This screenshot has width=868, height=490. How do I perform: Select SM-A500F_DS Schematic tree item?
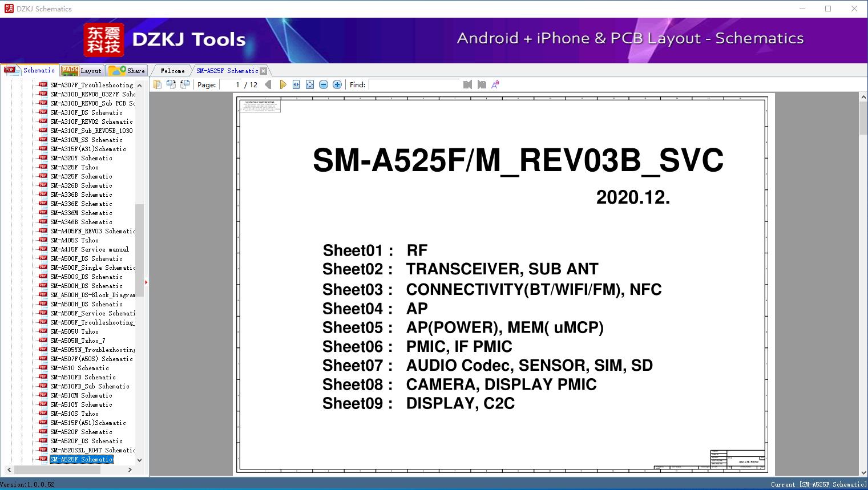[x=86, y=258]
